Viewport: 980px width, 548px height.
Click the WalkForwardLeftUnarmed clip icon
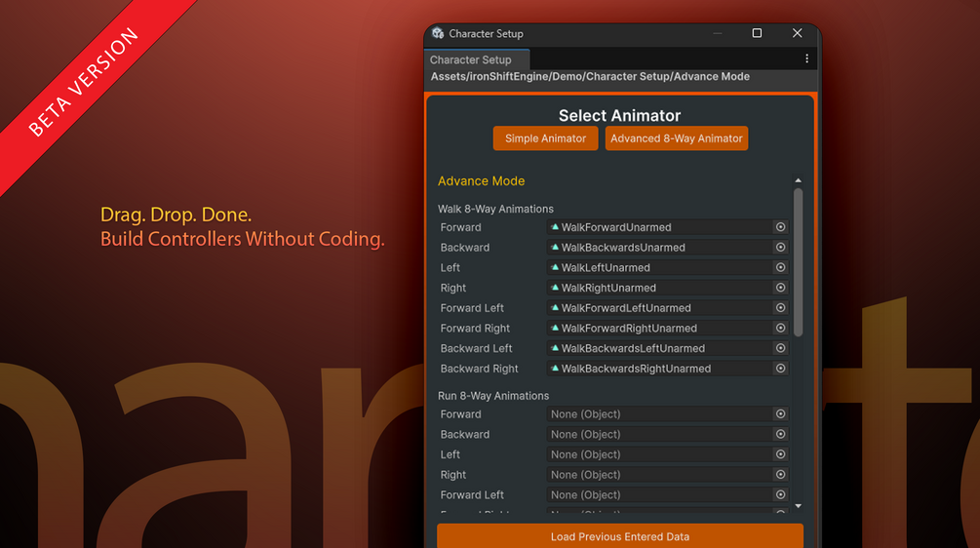click(x=555, y=307)
